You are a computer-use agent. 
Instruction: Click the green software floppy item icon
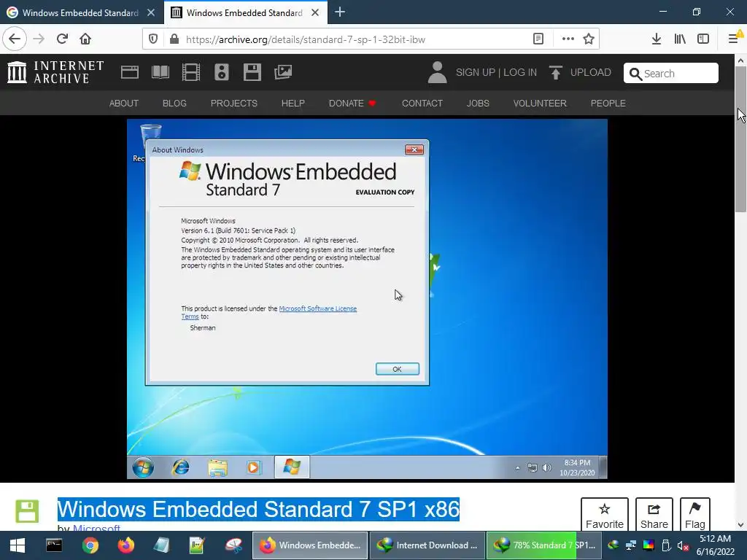point(27,511)
